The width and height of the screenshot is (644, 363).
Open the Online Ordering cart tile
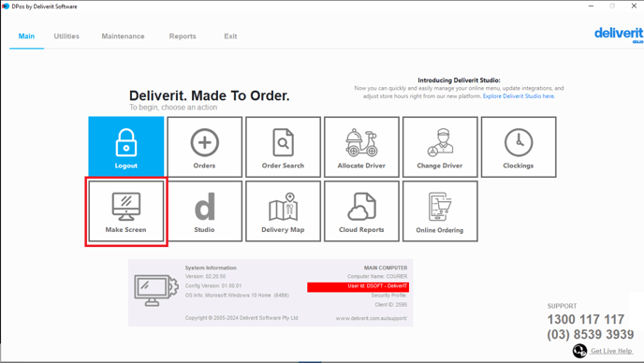440,211
